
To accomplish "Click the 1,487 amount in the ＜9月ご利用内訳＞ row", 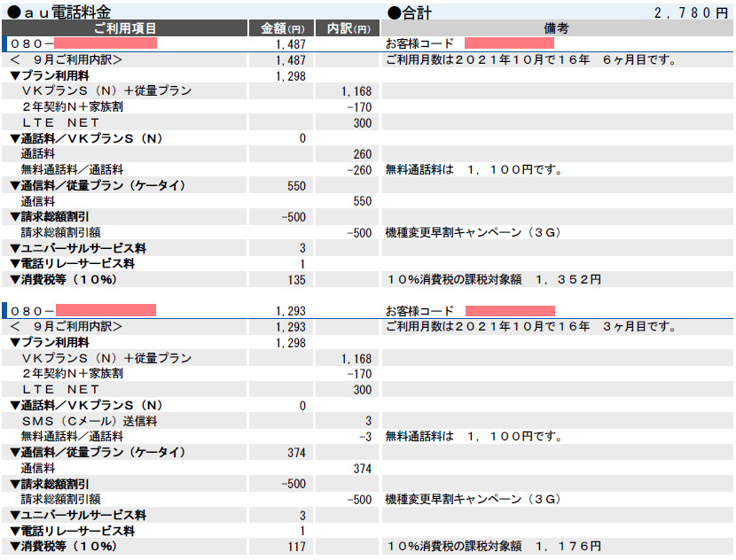I will pyautogui.click(x=290, y=60).
